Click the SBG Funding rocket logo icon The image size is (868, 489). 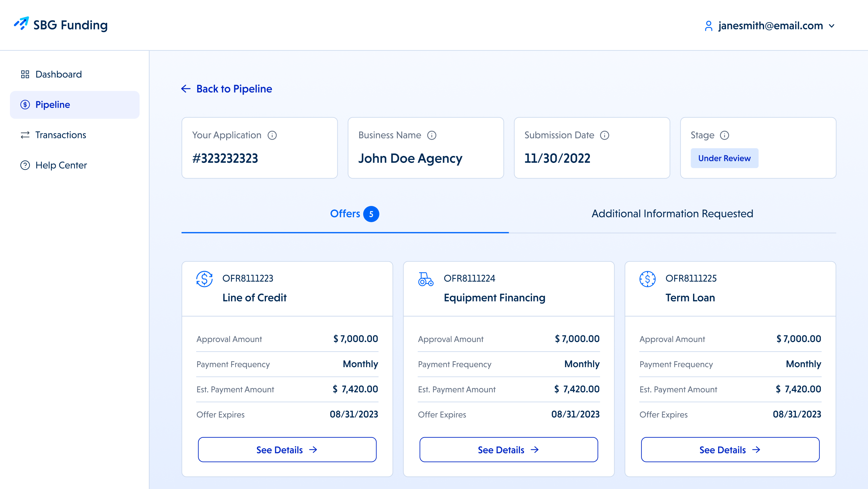coord(21,24)
